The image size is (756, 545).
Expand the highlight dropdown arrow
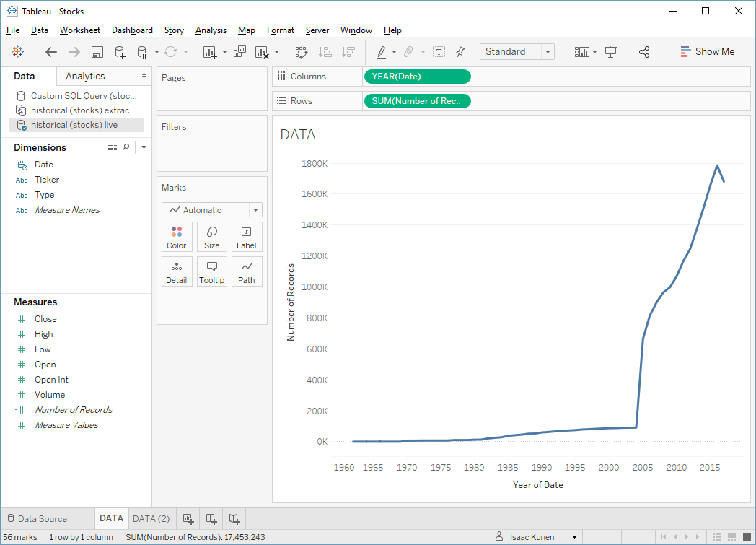click(395, 52)
